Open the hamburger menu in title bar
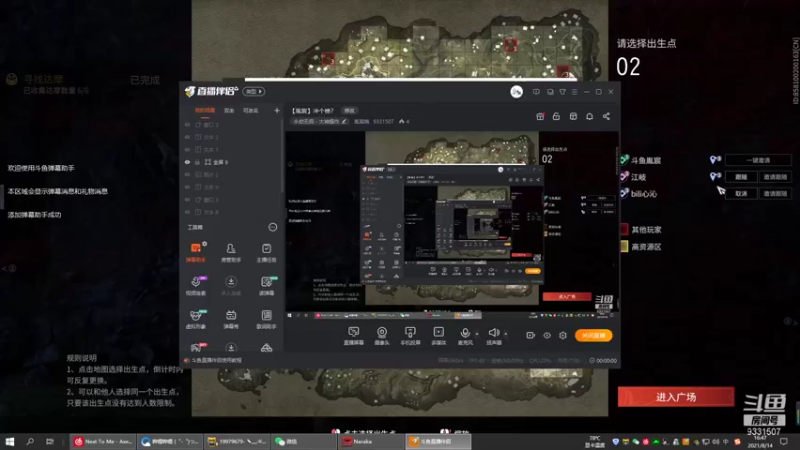 [574, 92]
